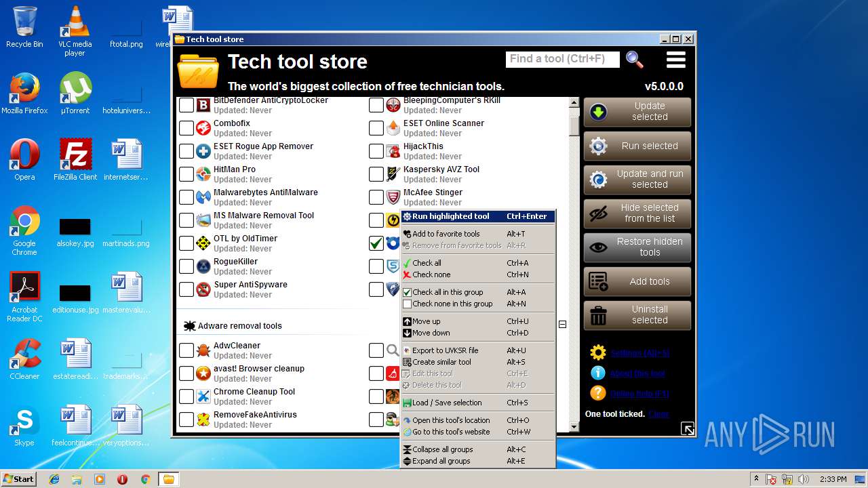868x488 pixels.
Task: Tick the RogueKiller checkbox
Action: tap(186, 266)
